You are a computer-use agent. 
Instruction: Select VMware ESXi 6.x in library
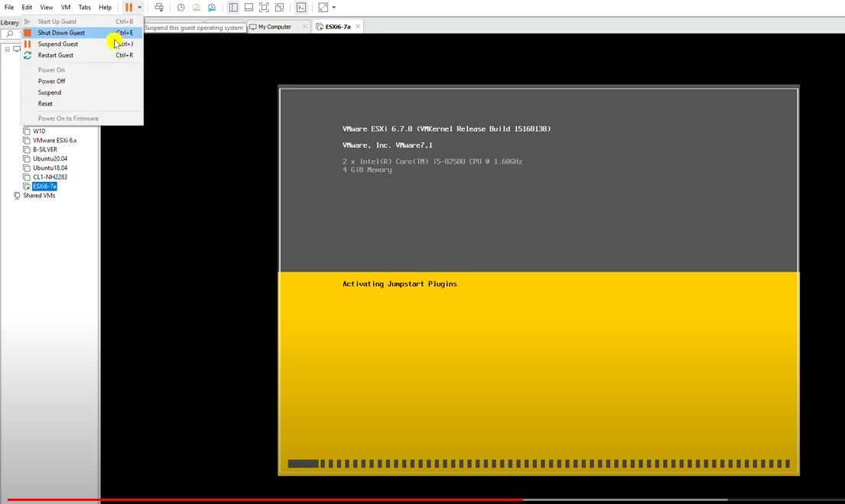coord(55,140)
